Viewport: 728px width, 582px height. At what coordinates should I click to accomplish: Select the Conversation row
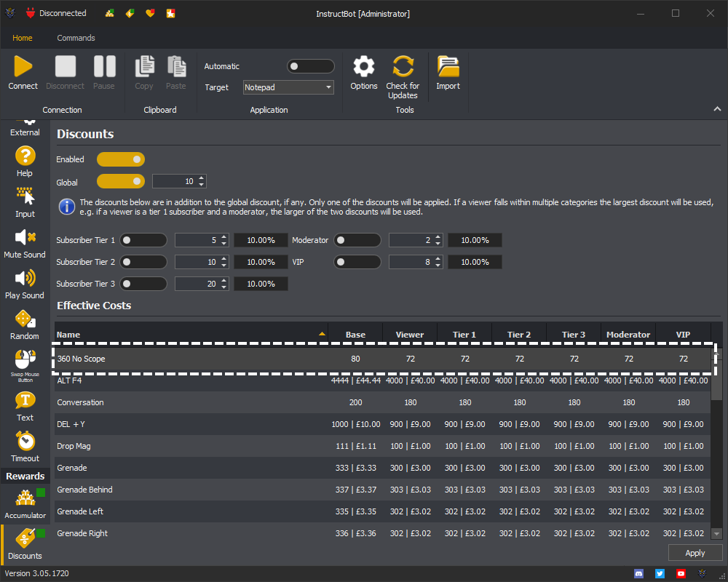point(383,402)
